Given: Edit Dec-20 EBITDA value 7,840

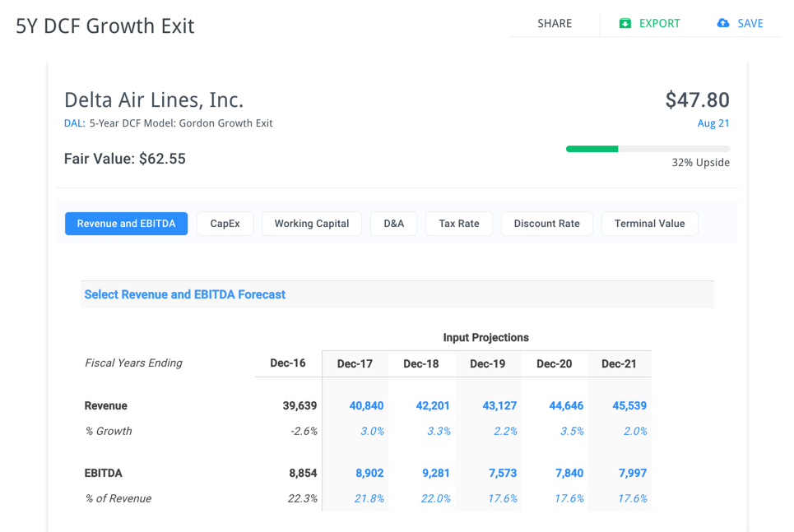Looking at the screenshot, I should pos(569,474).
